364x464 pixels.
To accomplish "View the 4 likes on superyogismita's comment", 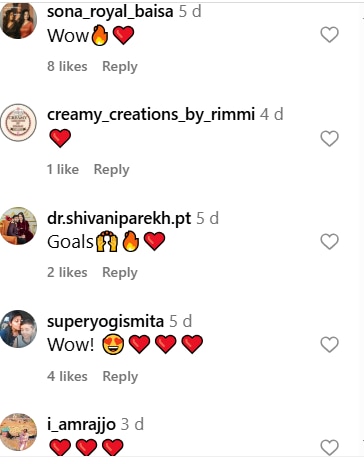I will pyautogui.click(x=67, y=376).
